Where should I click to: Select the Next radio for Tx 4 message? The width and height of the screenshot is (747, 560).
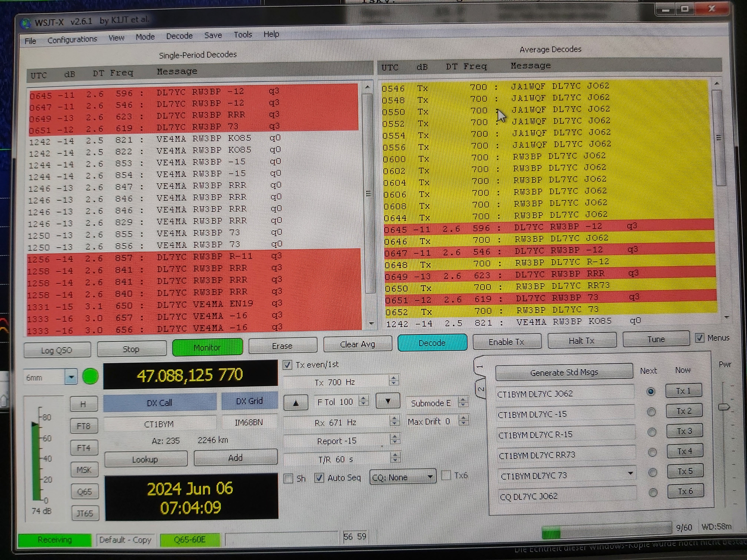652,452
